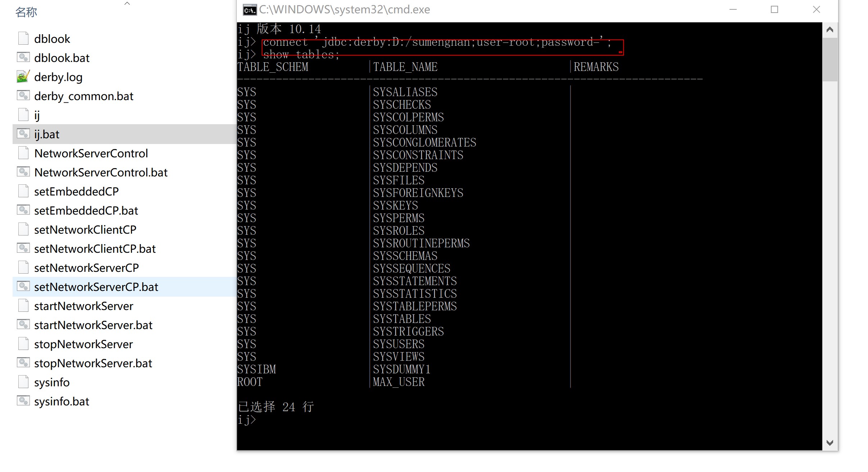Toggle sort order on the 名称 column
Viewport: 868px width, 472px height.
pos(26,12)
